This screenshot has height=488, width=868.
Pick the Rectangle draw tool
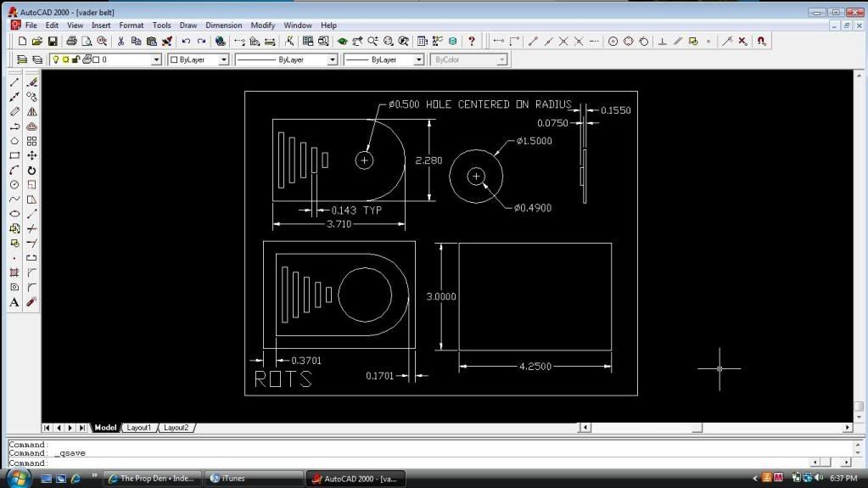point(14,155)
